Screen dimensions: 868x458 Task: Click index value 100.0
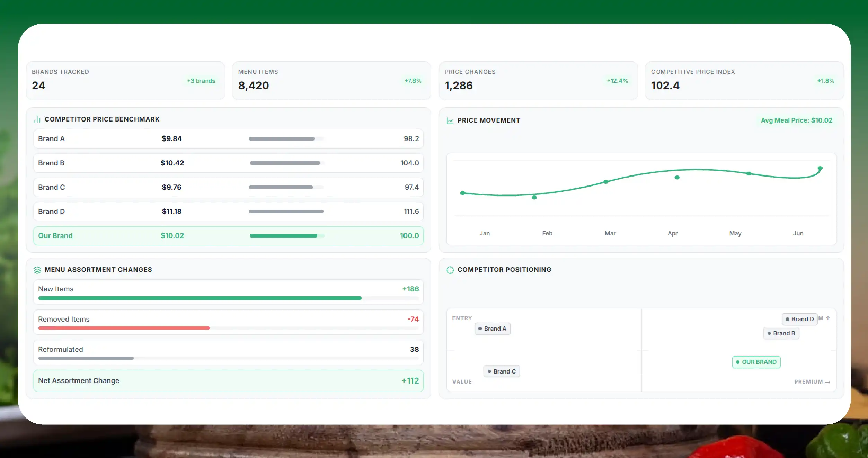(409, 236)
